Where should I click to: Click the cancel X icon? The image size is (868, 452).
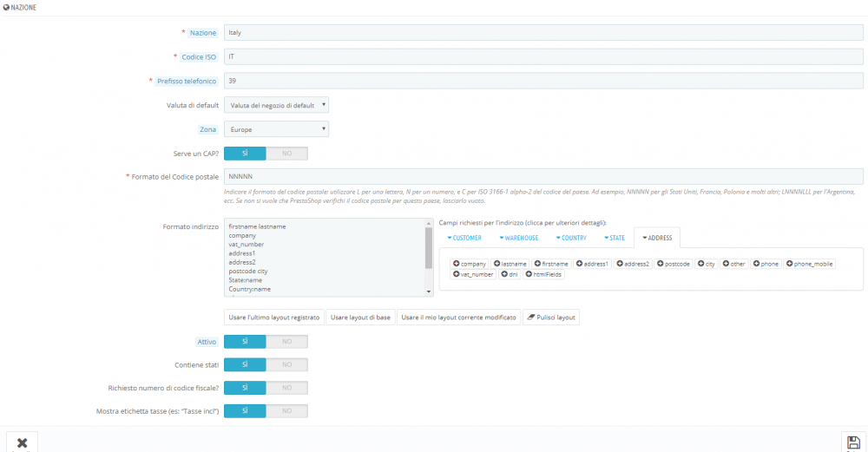click(x=23, y=442)
